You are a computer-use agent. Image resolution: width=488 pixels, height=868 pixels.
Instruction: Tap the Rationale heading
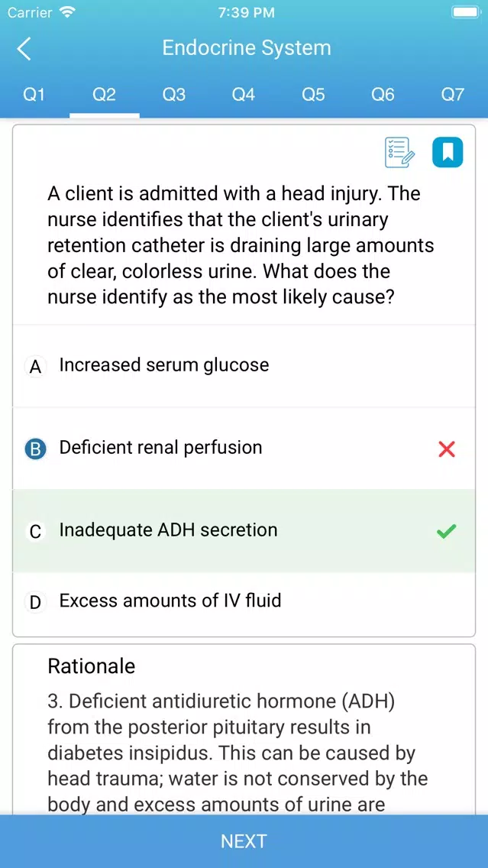pyautogui.click(x=92, y=666)
